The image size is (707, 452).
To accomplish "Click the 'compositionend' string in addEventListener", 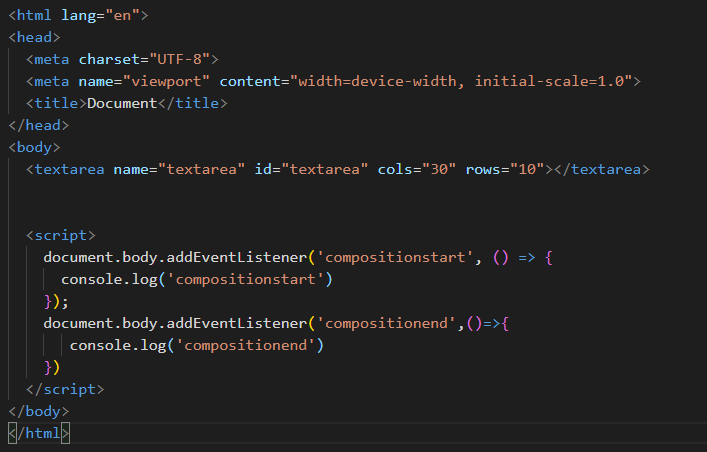I will tap(386, 323).
